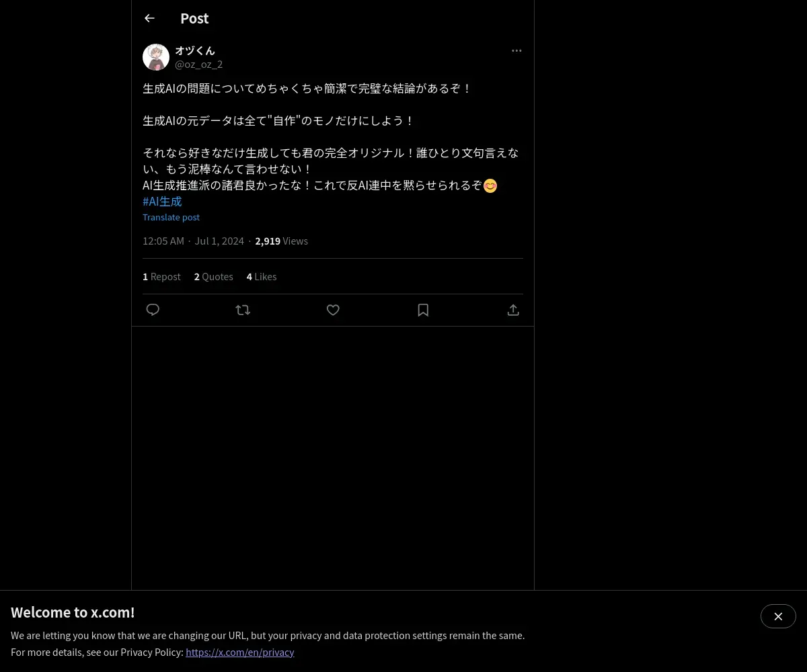Click the repost arrows icon
Viewport: 807px width, 672px height.
(243, 310)
